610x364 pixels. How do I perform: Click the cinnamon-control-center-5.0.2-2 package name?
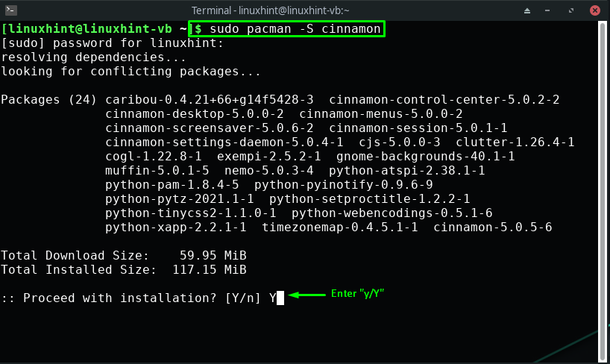[444, 100]
